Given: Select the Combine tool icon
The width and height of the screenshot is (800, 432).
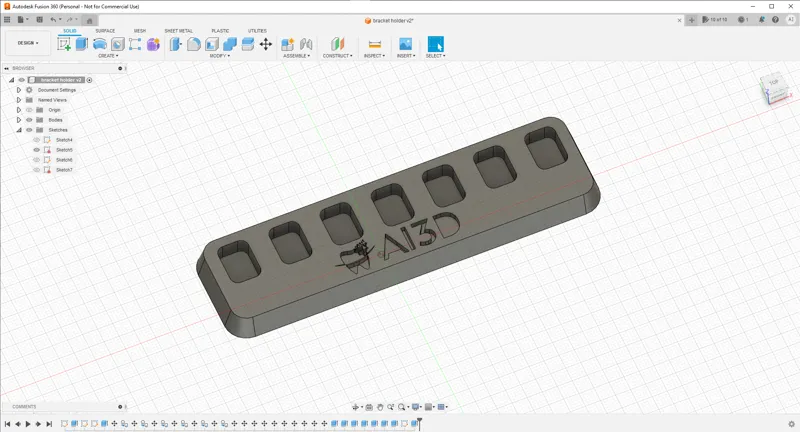Looking at the screenshot, I should (x=230, y=44).
